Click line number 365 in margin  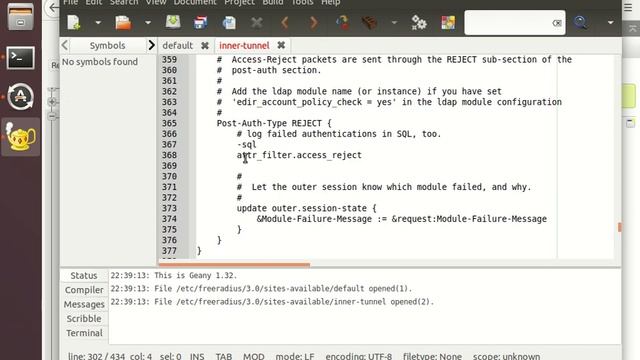tap(169, 123)
